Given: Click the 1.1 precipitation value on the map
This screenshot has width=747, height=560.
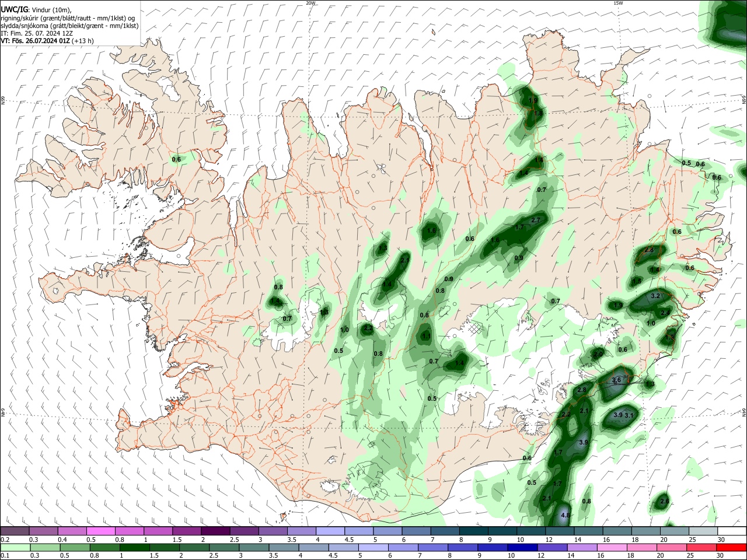Looking at the screenshot, I should click(426, 337).
